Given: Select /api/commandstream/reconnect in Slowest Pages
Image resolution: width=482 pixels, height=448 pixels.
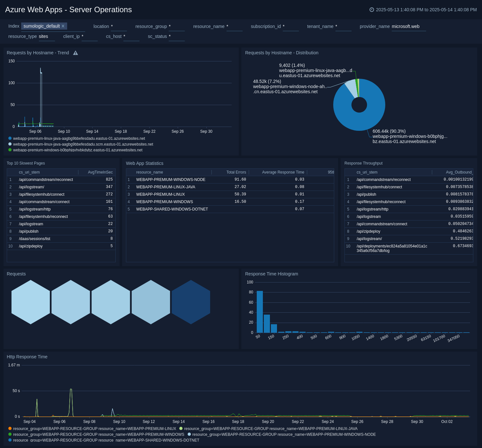Looking at the screenshot, I should click(x=61, y=180).
